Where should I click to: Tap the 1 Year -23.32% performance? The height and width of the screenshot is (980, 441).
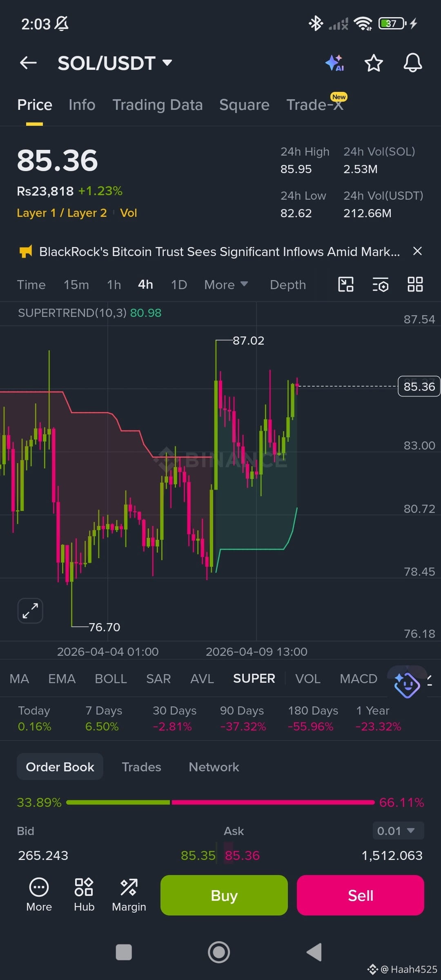(379, 719)
